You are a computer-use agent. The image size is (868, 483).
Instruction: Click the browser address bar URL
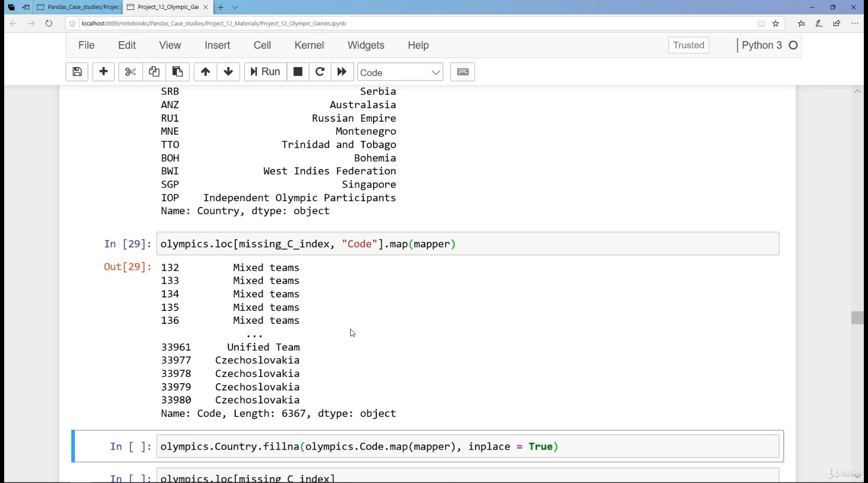(x=214, y=23)
